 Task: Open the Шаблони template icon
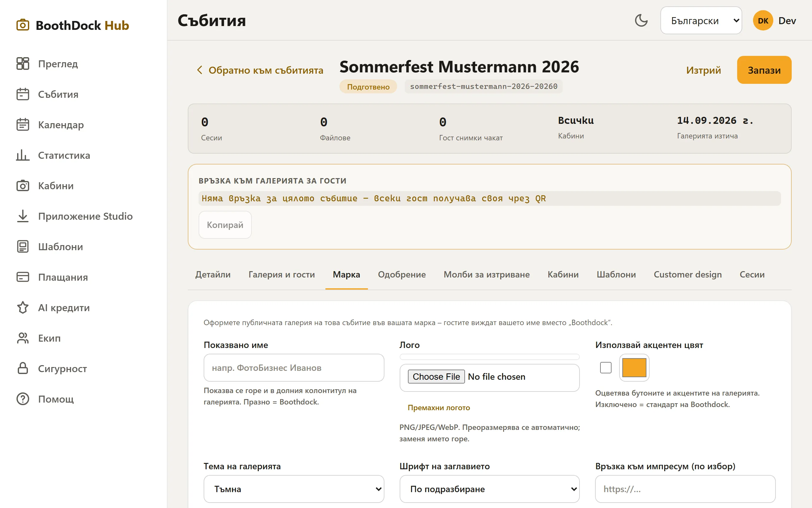(23, 247)
